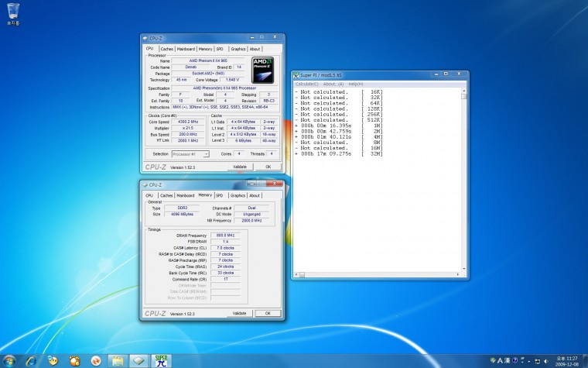588x368 pixels.
Task: Click the help question-mark tray icon
Action: tap(514, 360)
